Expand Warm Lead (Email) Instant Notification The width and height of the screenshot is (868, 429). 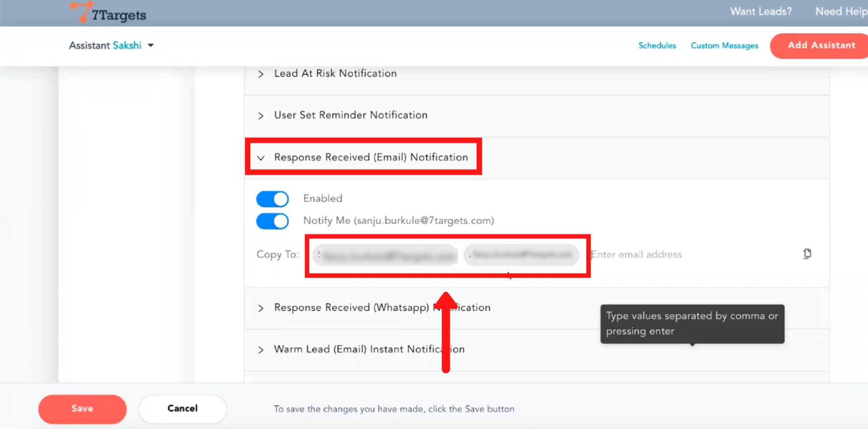tap(261, 350)
